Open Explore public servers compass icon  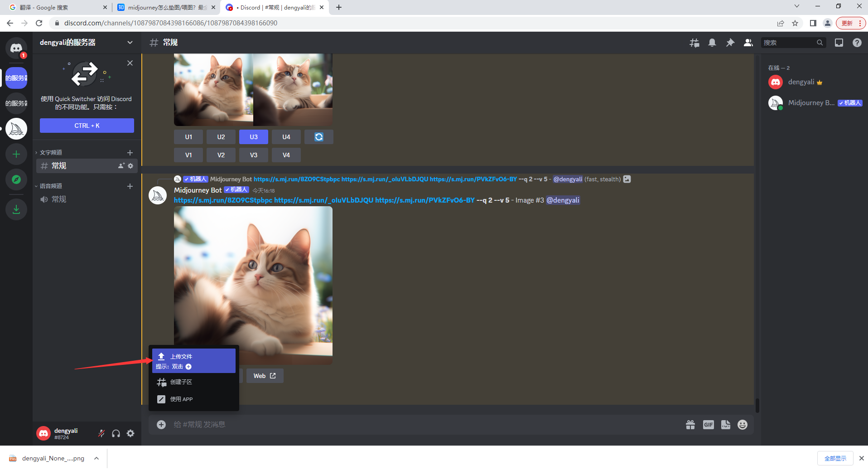[x=16, y=179]
